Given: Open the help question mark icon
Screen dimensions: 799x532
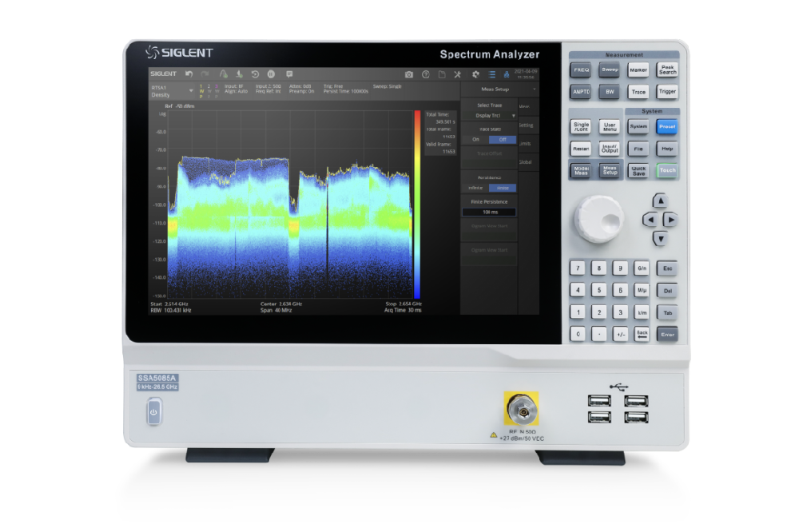Looking at the screenshot, I should (x=426, y=74).
